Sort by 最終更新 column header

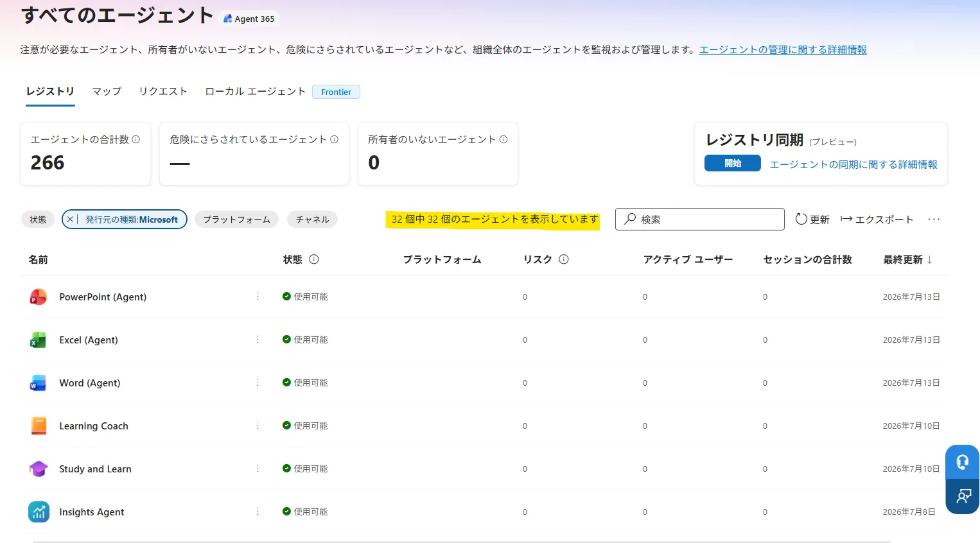(907, 259)
